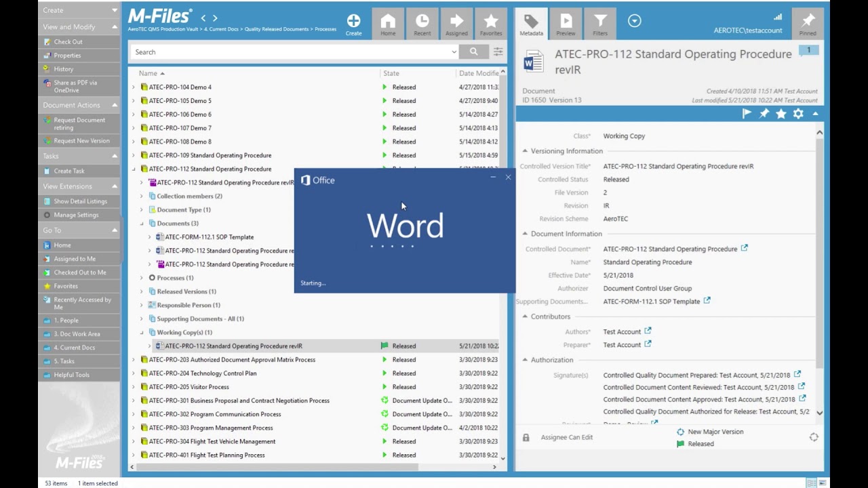The height and width of the screenshot is (488, 868).
Task: Open the search box dropdown arrow
Action: tap(454, 52)
